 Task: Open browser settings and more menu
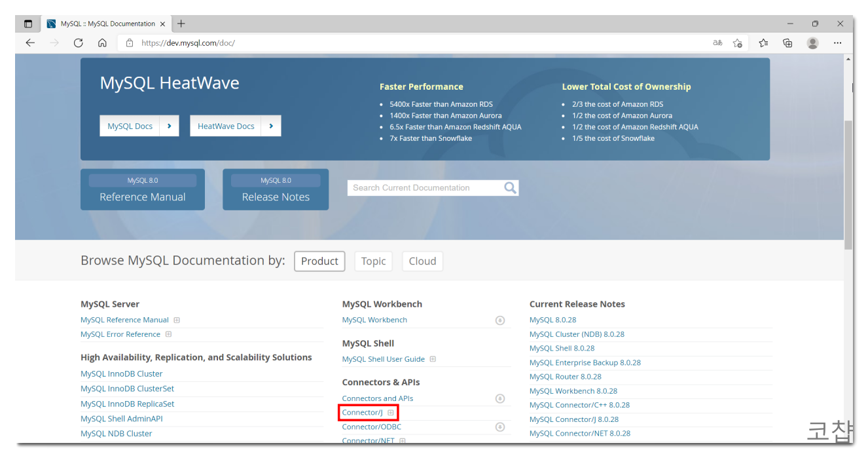pos(837,43)
